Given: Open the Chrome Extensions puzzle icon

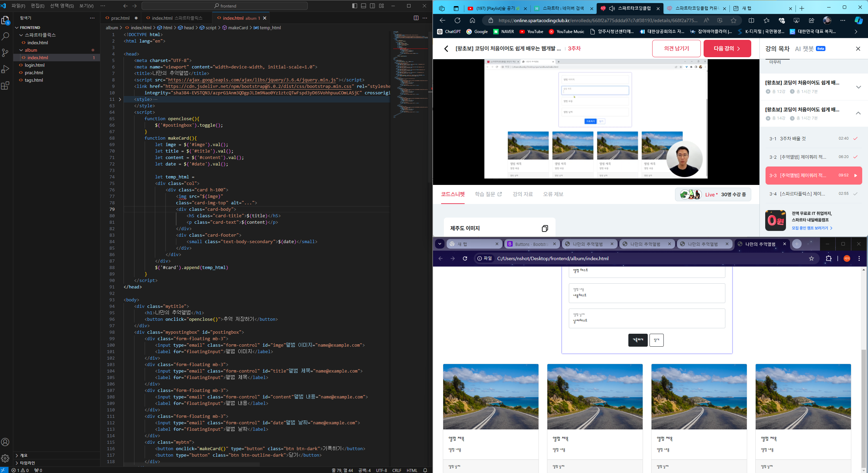Looking at the screenshot, I should (829, 258).
